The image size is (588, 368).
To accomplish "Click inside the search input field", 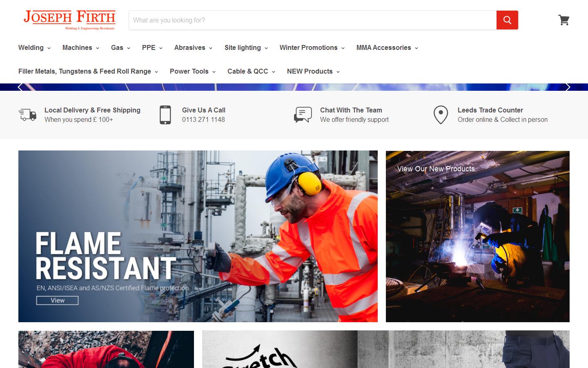I will tap(312, 20).
